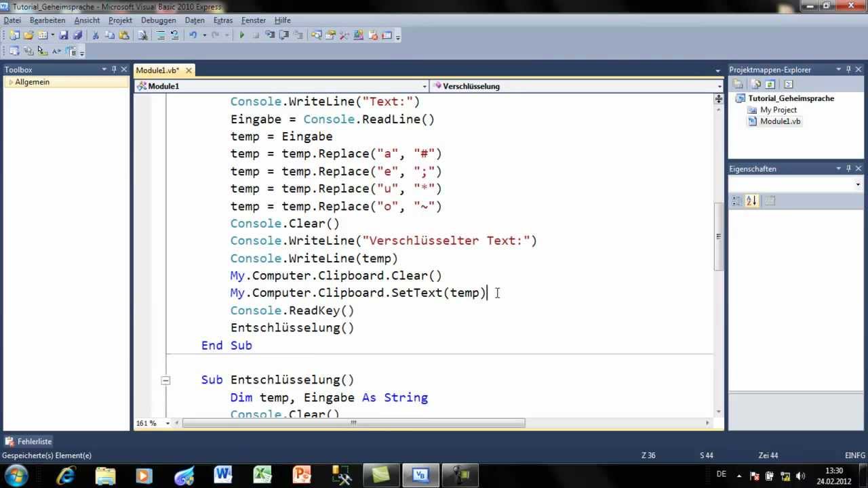This screenshot has height=488, width=868.
Task: Open Excel from the taskbar
Action: click(x=262, y=474)
